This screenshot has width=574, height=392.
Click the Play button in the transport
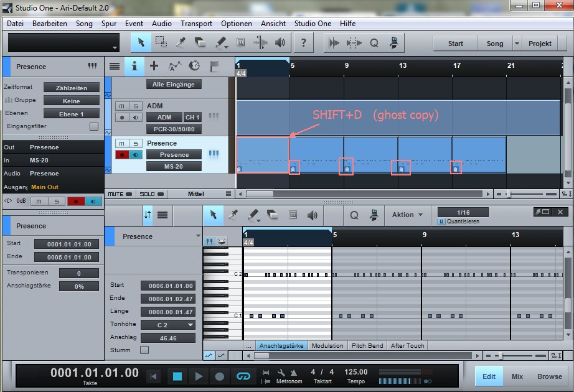199,376
